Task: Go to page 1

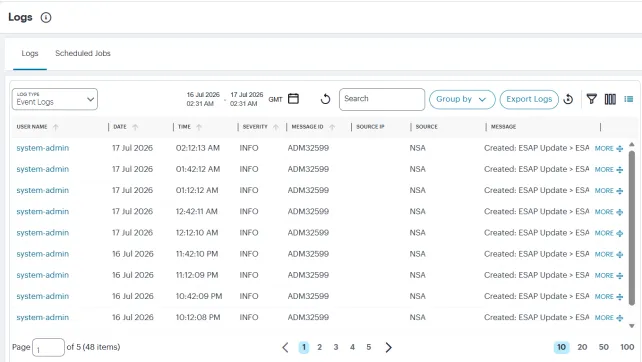Action: (x=303, y=347)
